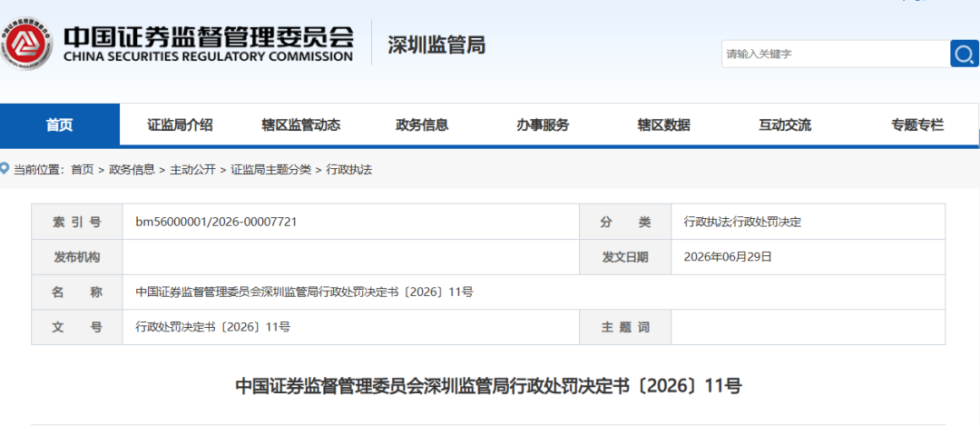Open the 辖区数据 menu item
The image size is (980, 426).
[x=663, y=125]
